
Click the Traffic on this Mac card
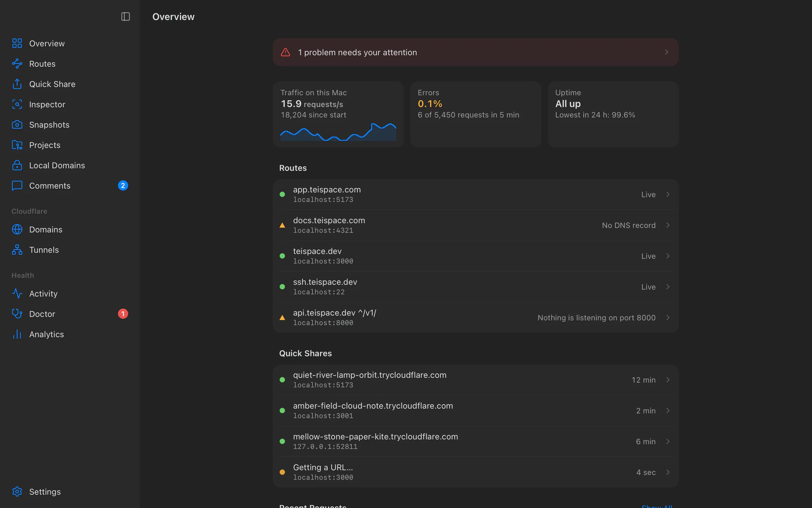pos(338,114)
